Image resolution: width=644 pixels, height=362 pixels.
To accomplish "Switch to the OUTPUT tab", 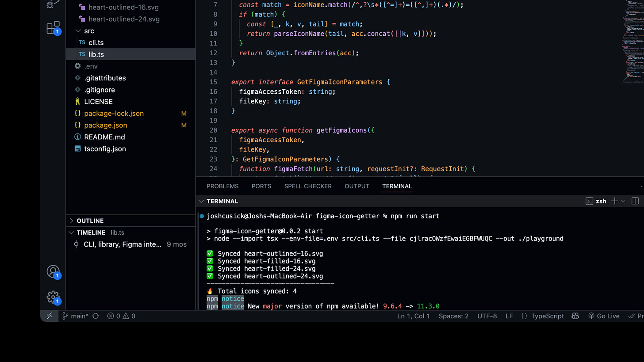I will (357, 186).
